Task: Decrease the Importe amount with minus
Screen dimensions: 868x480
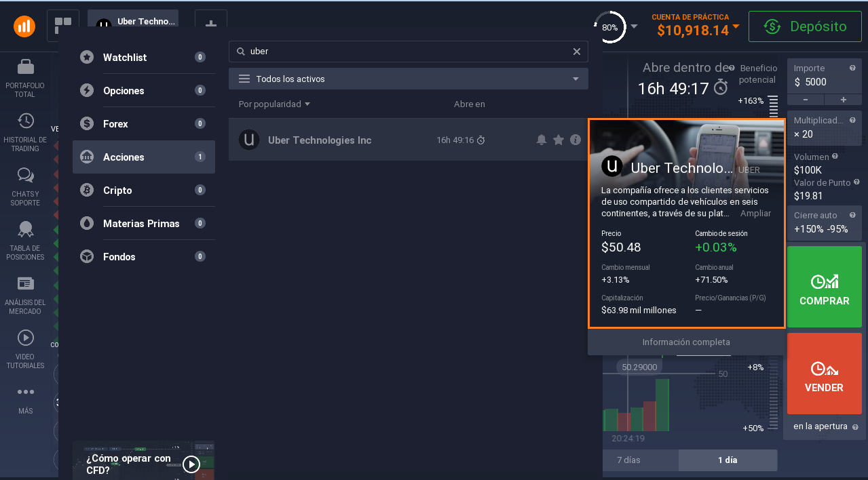Action: tap(806, 100)
